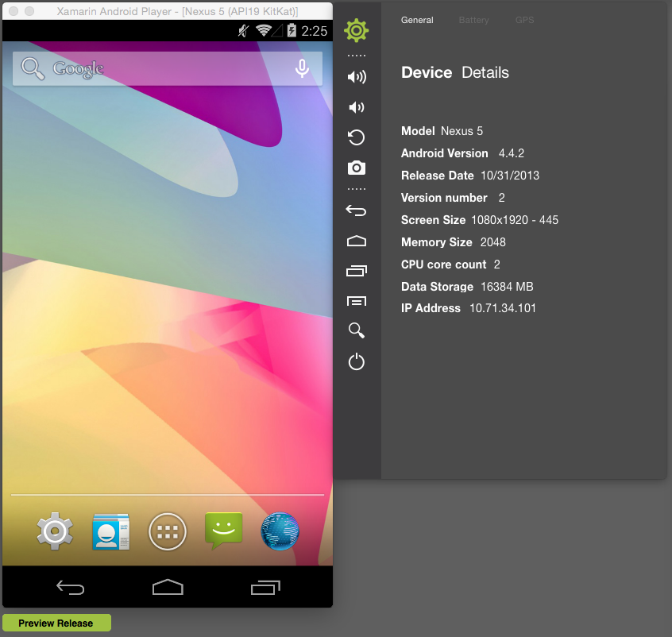Open the Messaging app in dock
Image resolution: width=672 pixels, height=637 pixels.
click(x=224, y=531)
